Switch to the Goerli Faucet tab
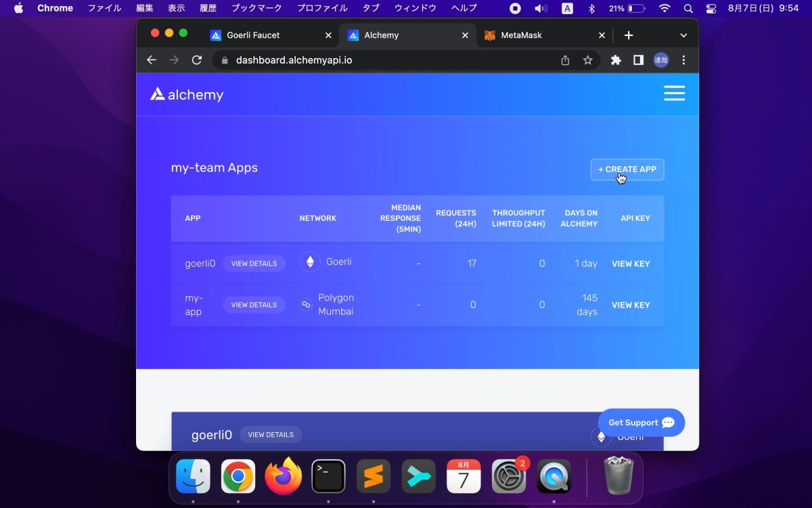812x508 pixels. tap(271, 35)
